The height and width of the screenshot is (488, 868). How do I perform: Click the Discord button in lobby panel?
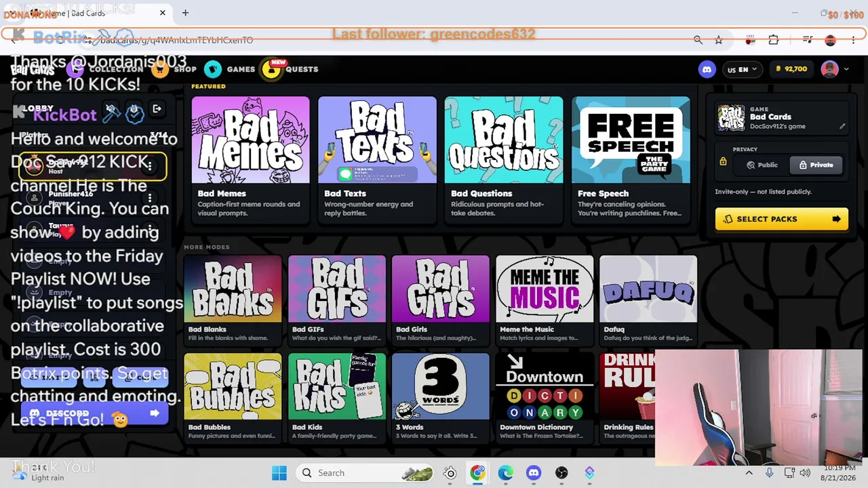click(94, 413)
